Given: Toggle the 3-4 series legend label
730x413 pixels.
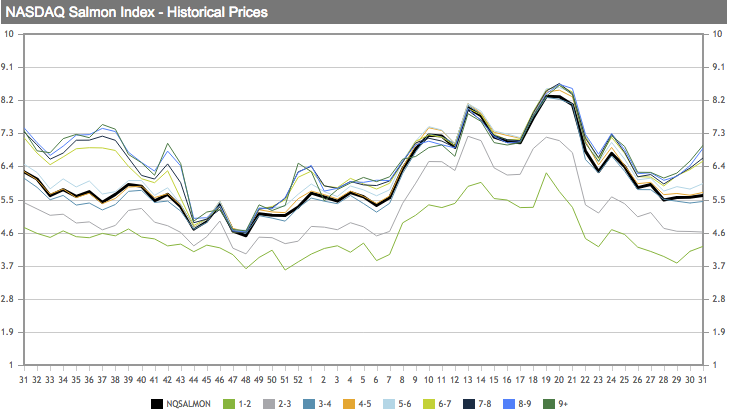Looking at the screenshot, I should 325,404.
